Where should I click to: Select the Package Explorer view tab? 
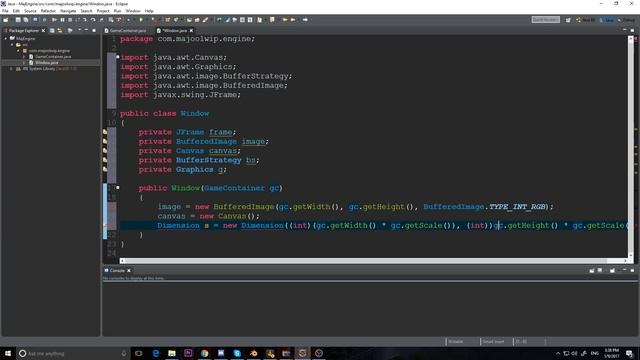(x=23, y=31)
